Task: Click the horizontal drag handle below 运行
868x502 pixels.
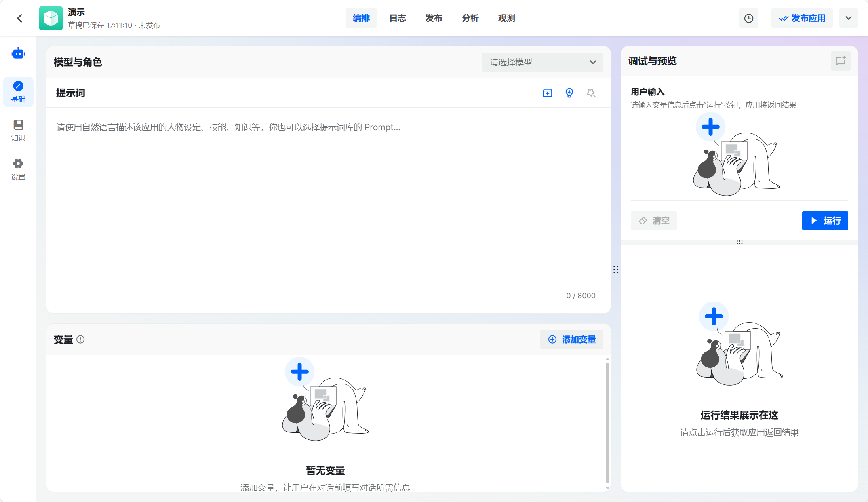Action: [739, 243]
